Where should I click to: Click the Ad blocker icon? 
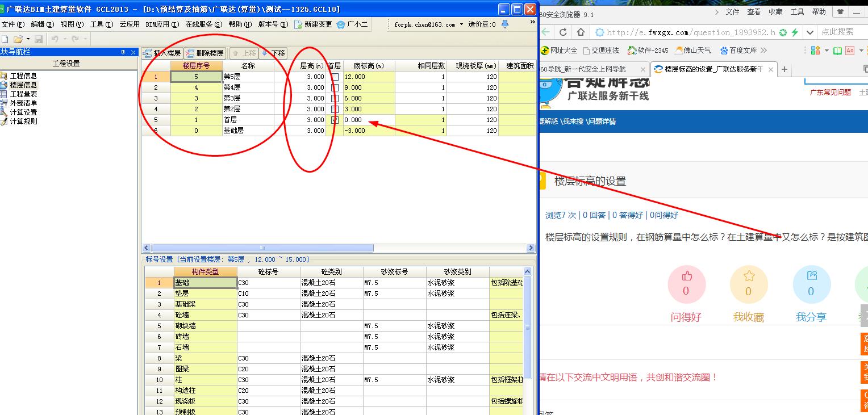[850, 51]
